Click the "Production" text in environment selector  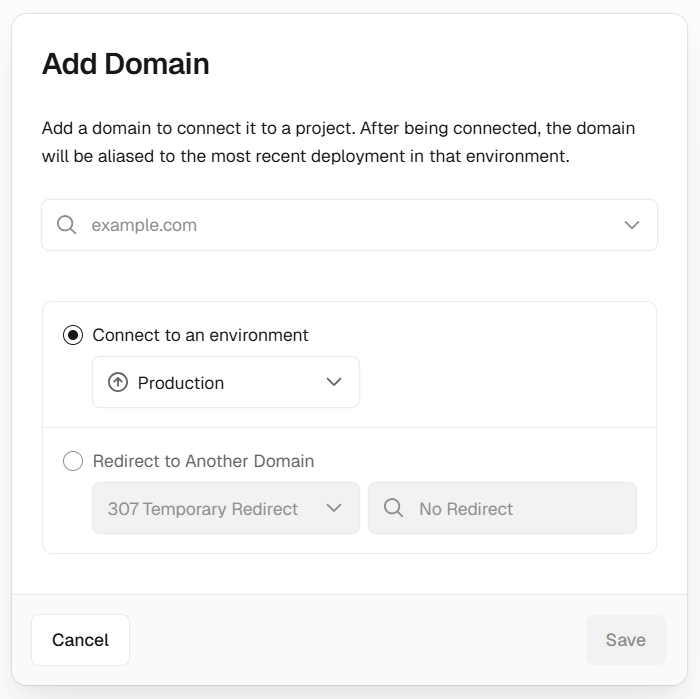coord(181,383)
